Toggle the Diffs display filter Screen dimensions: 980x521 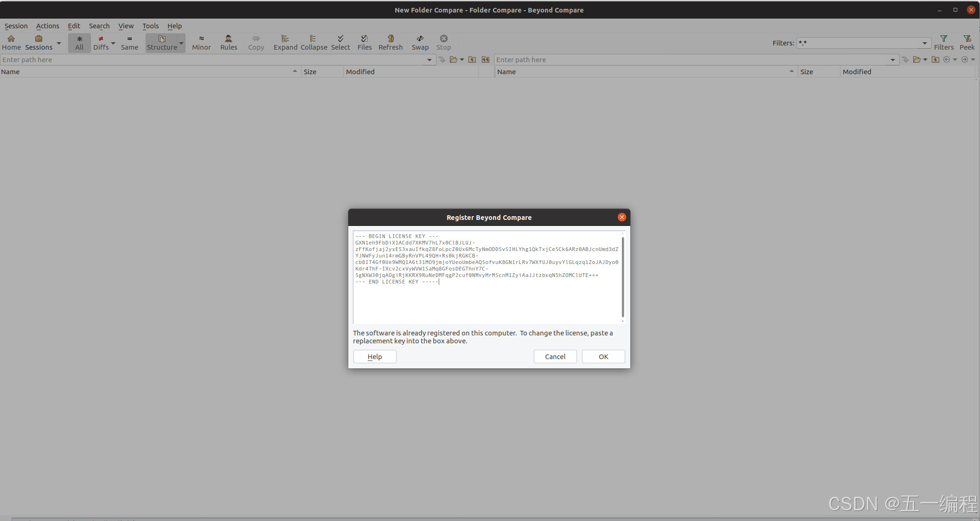101,43
